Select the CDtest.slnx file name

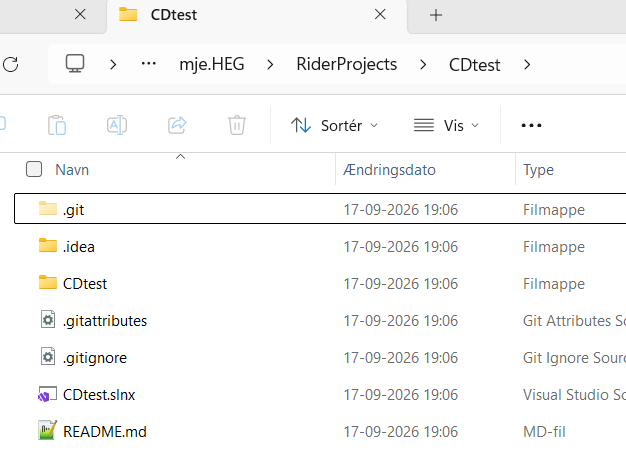(99, 395)
